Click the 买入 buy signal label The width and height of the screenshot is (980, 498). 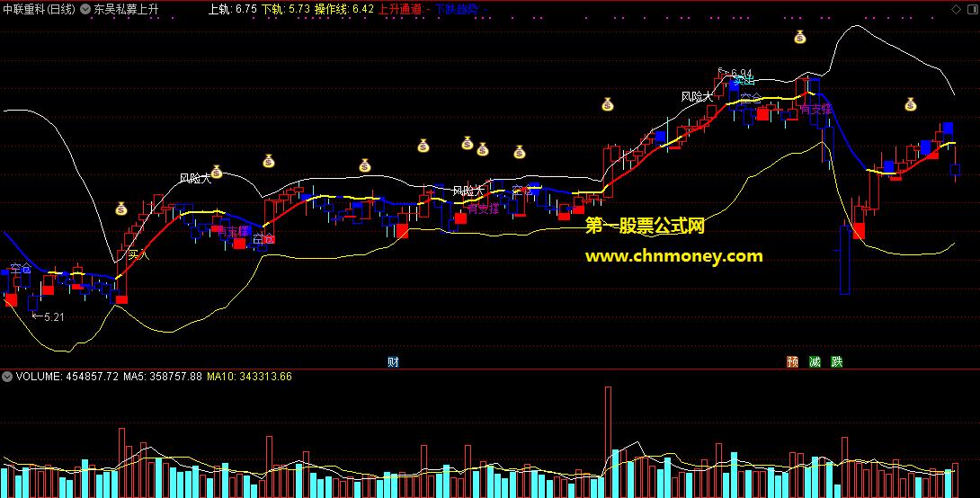coord(138,254)
